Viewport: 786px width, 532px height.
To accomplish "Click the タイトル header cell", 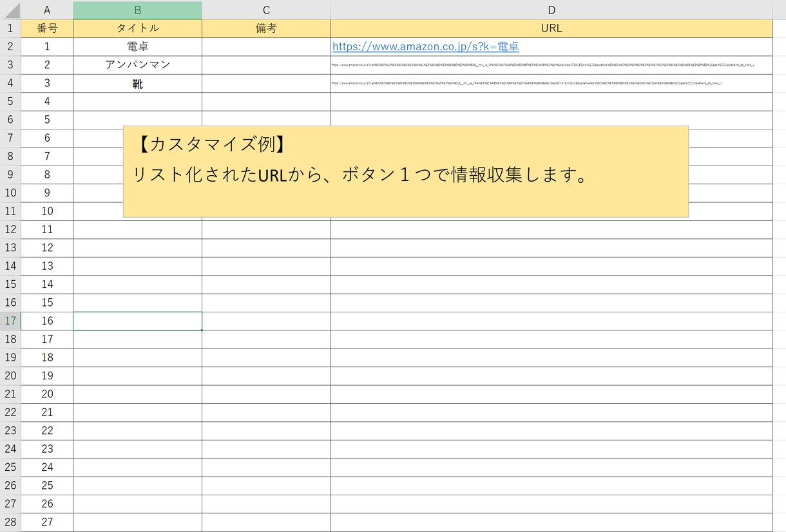I will [x=137, y=28].
